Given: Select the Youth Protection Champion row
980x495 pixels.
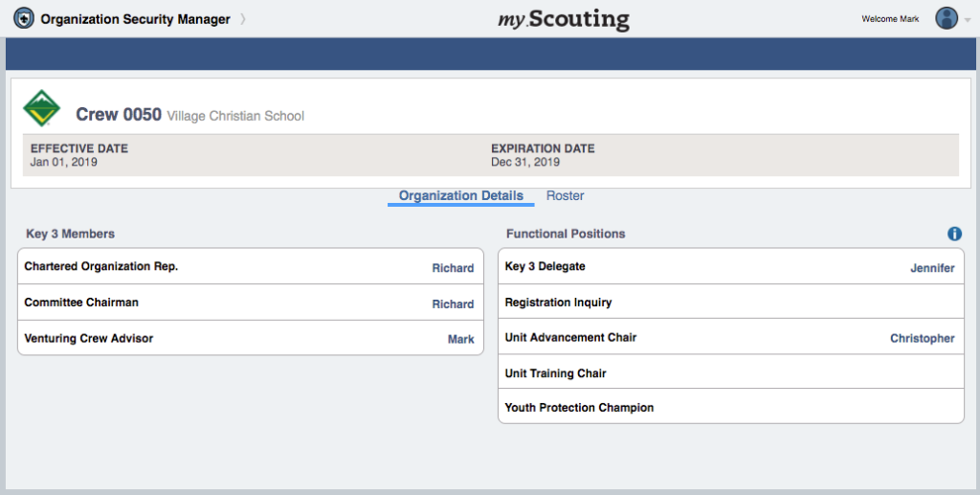Looking at the screenshot, I should [x=731, y=407].
